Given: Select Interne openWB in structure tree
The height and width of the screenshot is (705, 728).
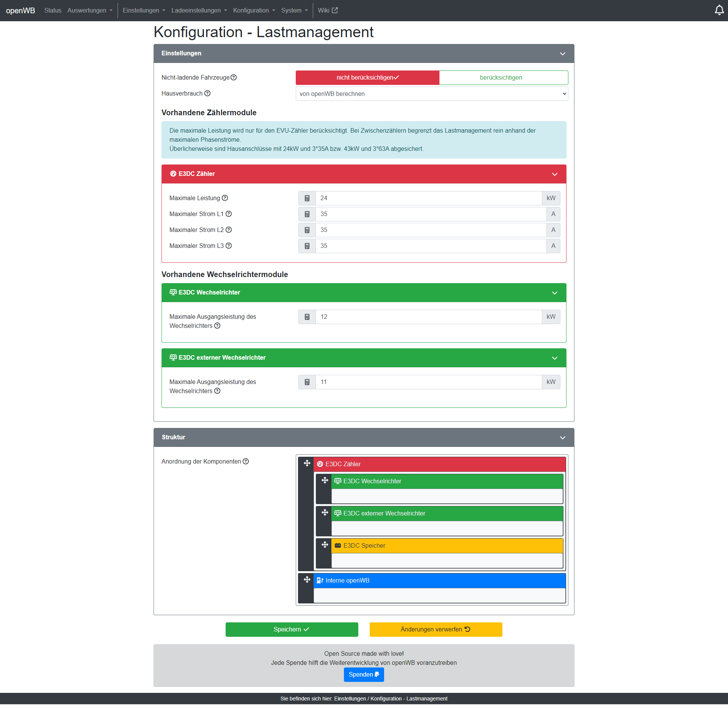Looking at the screenshot, I should [x=439, y=581].
